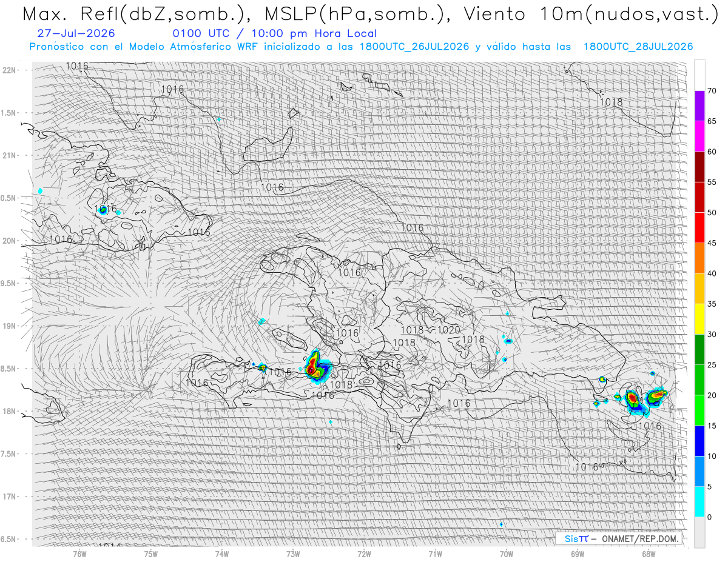Click the colorbar value label '20'
This screenshot has width=728, height=562.
[712, 395]
